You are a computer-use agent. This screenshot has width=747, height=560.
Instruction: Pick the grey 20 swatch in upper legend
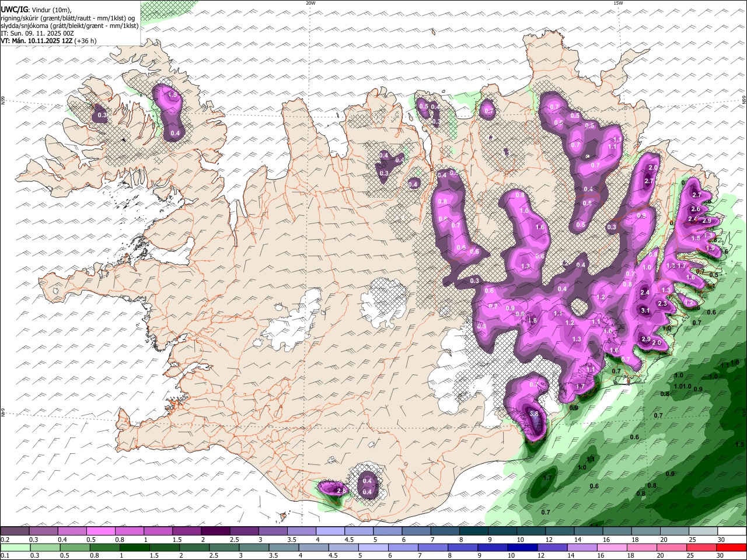674,531
